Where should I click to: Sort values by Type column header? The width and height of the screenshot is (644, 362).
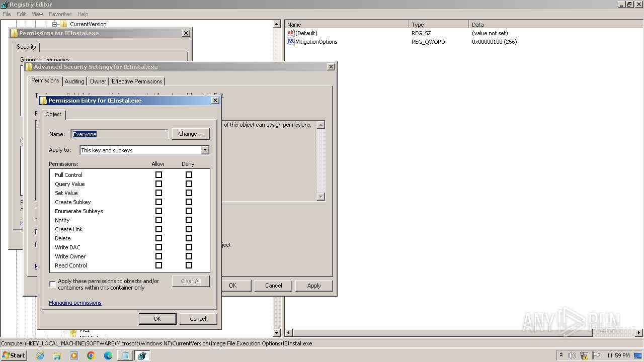[439, 24]
